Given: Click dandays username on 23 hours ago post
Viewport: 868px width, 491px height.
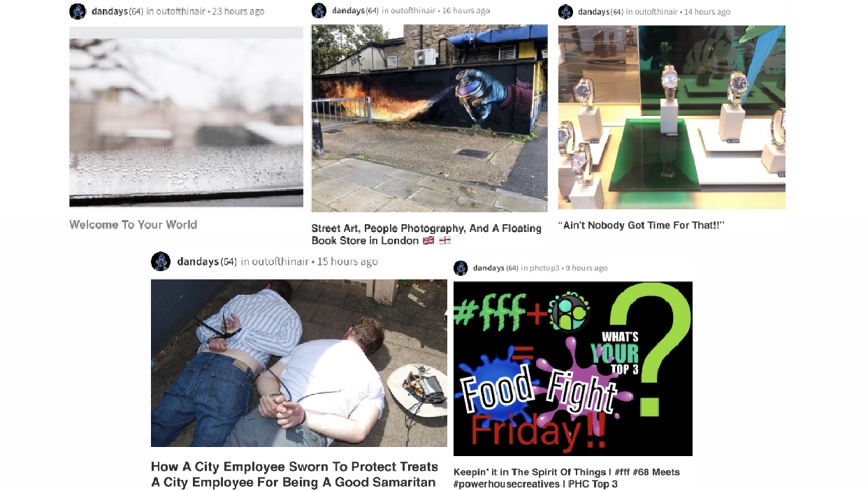Looking at the screenshot, I should point(110,11).
